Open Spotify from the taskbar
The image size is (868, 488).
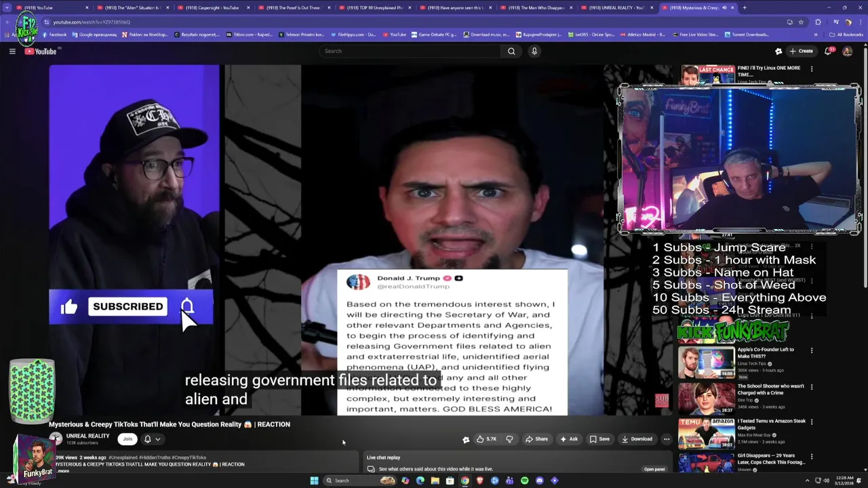[524, 481]
